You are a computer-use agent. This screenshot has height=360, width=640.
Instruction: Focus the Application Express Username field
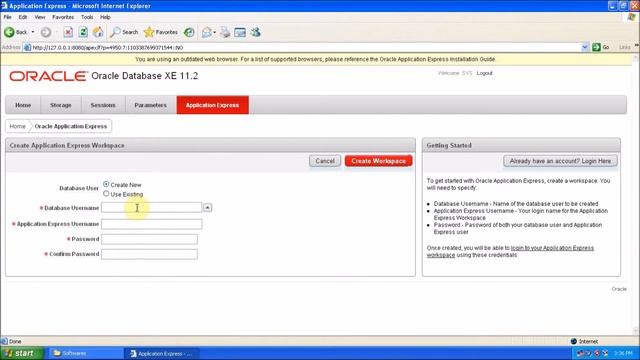click(x=151, y=224)
